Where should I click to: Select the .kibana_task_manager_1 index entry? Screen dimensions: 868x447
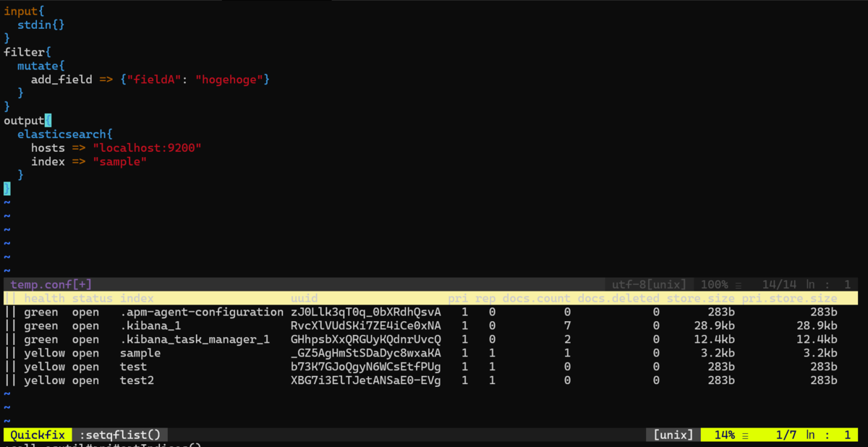click(195, 339)
